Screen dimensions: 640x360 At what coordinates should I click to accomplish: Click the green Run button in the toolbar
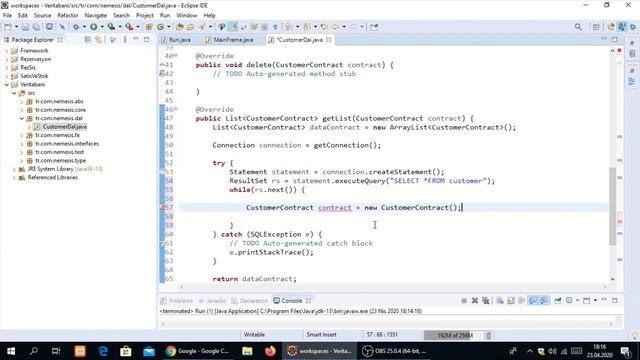coord(93,27)
